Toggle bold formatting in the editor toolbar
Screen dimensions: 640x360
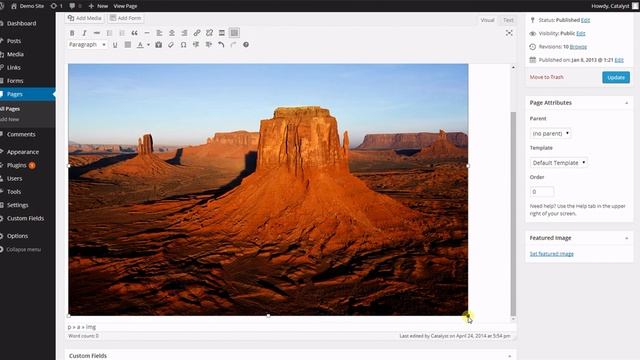(x=72, y=33)
